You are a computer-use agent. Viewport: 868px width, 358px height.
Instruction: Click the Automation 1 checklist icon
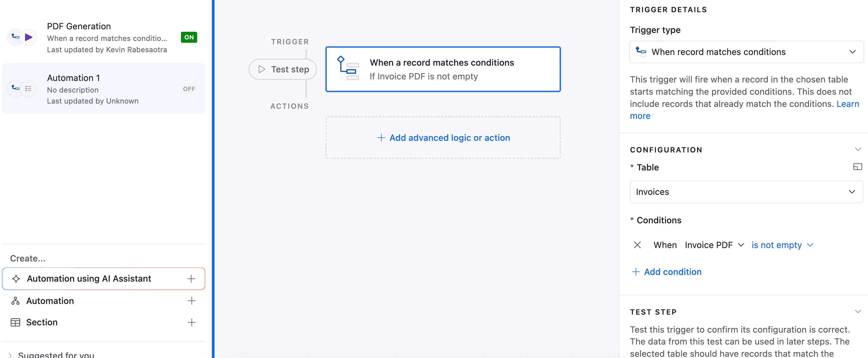28,89
